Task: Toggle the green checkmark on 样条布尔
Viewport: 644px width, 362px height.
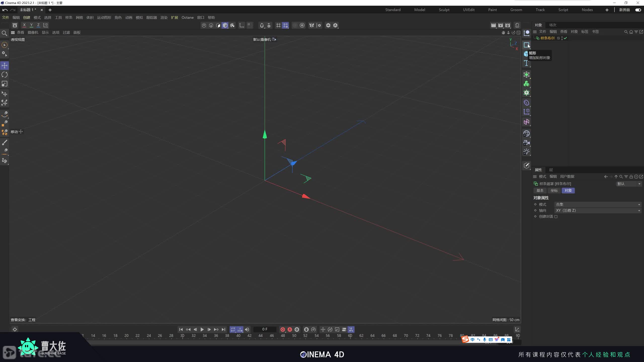Action: (x=565, y=38)
